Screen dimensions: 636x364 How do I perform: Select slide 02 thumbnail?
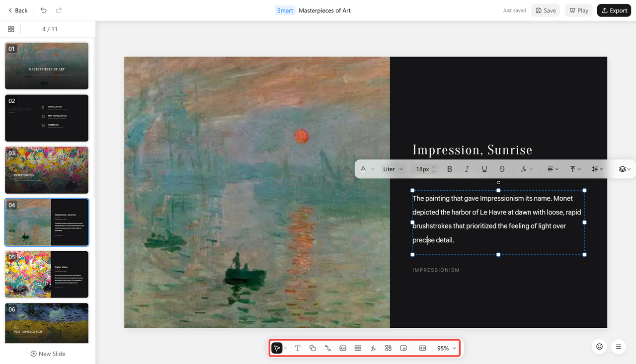click(47, 118)
